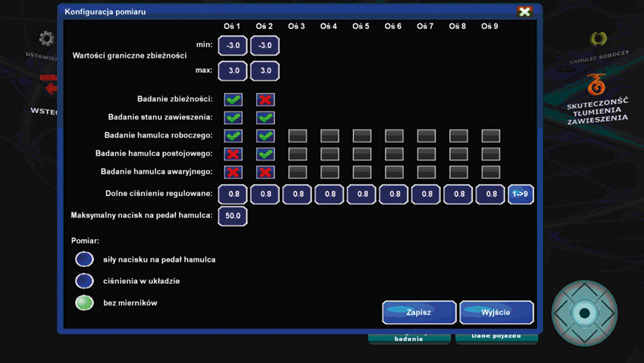Edit Maksymalny nacisk na pedał value 50.0
This screenshot has width=644, height=363.
[x=233, y=216]
